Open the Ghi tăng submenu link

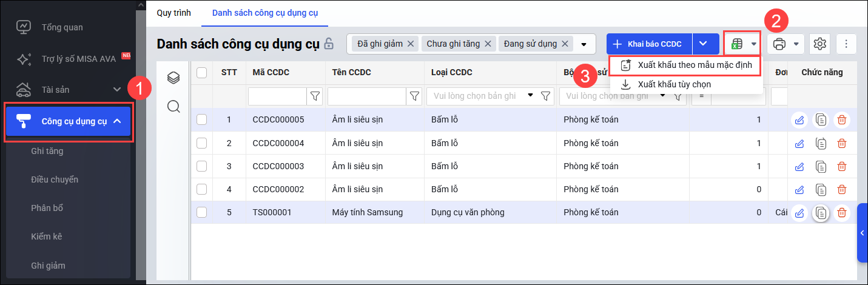pos(47,151)
